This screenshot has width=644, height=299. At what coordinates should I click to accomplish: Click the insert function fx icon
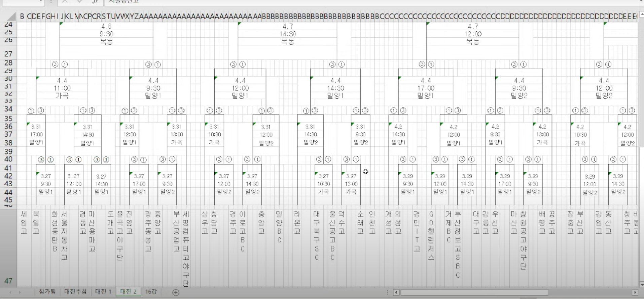(95, 2)
